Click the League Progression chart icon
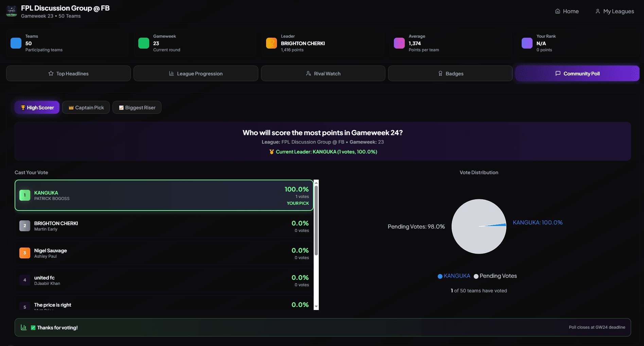 tap(172, 73)
